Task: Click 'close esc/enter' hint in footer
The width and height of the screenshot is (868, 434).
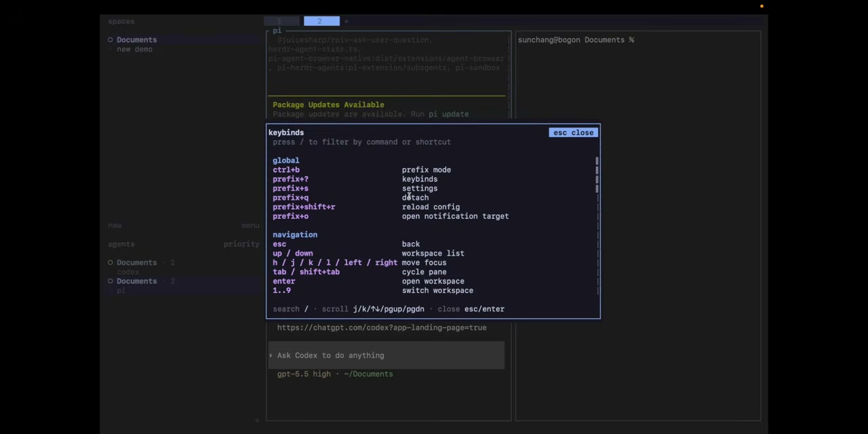Action: click(471, 309)
